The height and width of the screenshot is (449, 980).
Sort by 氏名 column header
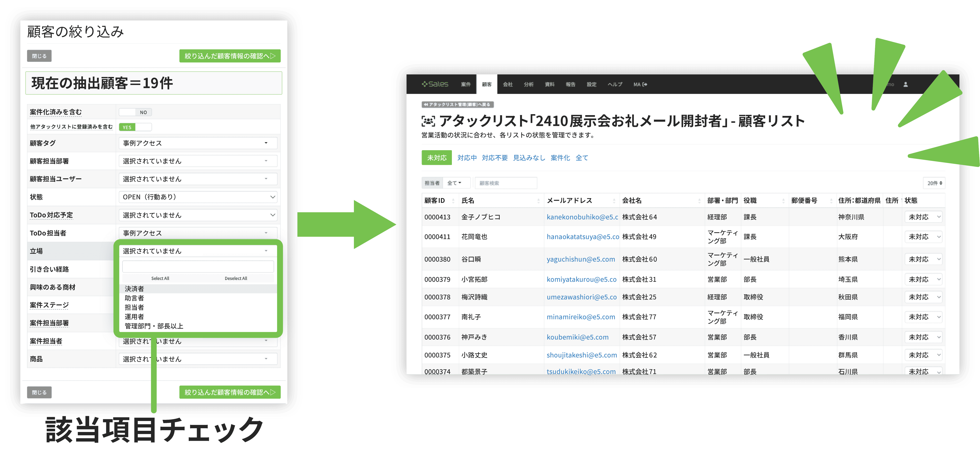point(501,200)
